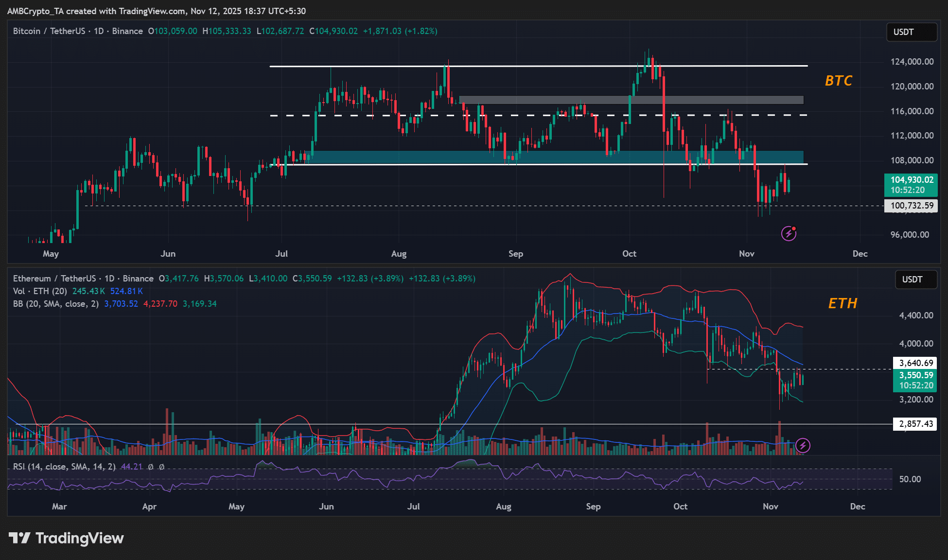Click the lightning icon on ETH chart
This screenshot has width=948, height=560.
(803, 445)
